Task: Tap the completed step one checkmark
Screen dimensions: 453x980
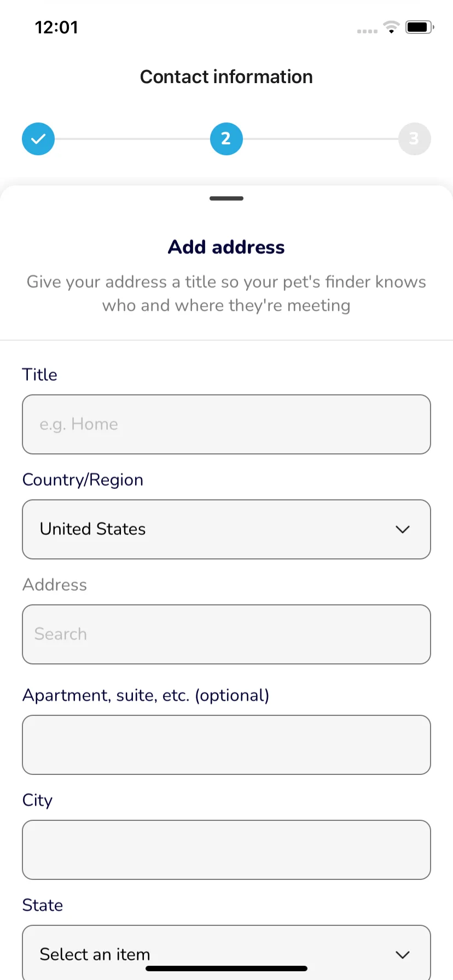Action: [38, 139]
